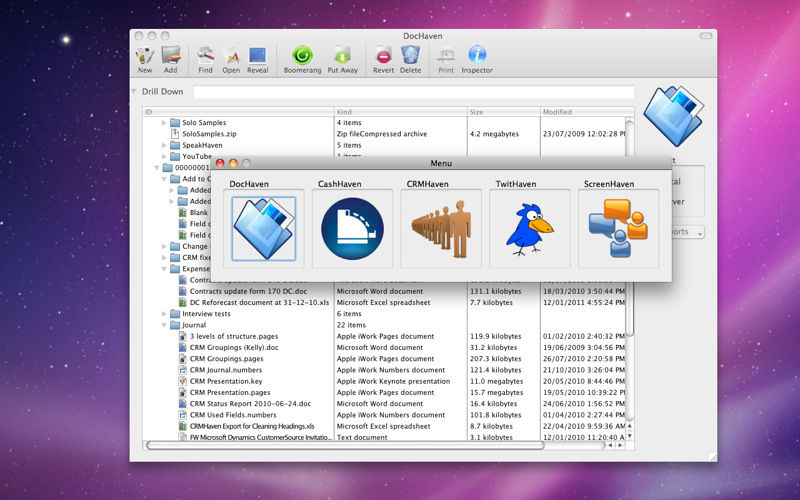Sort by the Size column header
This screenshot has height=500, width=800.
coord(504,112)
